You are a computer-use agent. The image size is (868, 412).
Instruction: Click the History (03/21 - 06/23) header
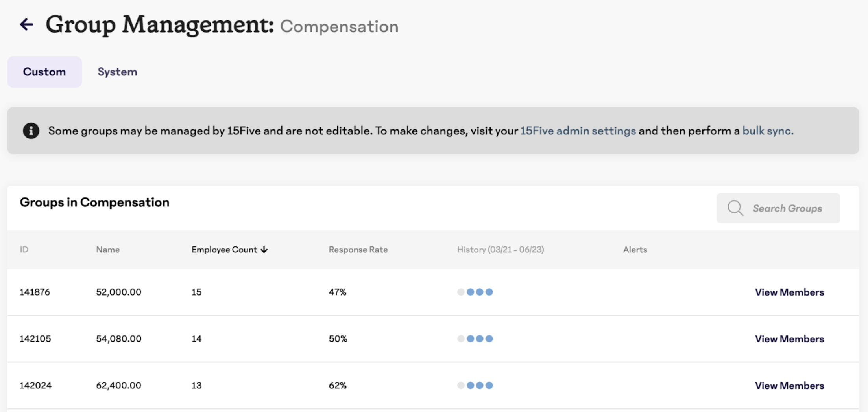click(500, 250)
